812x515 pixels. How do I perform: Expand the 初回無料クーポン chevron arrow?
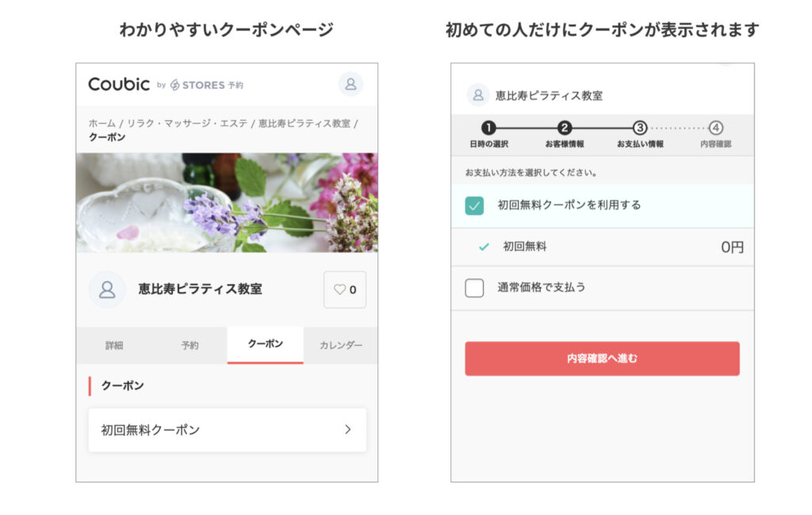[x=348, y=429]
